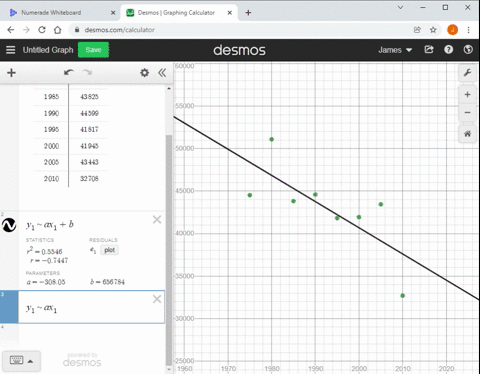The height and width of the screenshot is (374, 480).
Task: Click the desmos.com/calculator address bar
Action: pyautogui.click(x=240, y=30)
